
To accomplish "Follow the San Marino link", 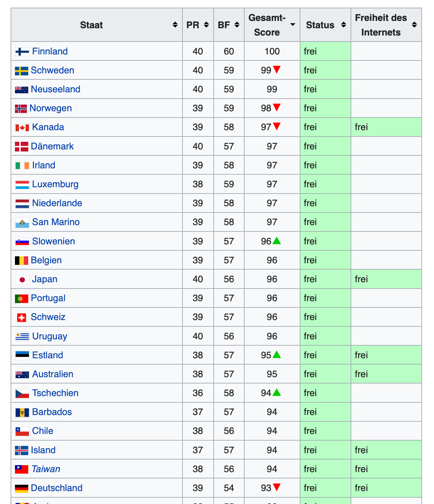I will (x=56, y=222).
